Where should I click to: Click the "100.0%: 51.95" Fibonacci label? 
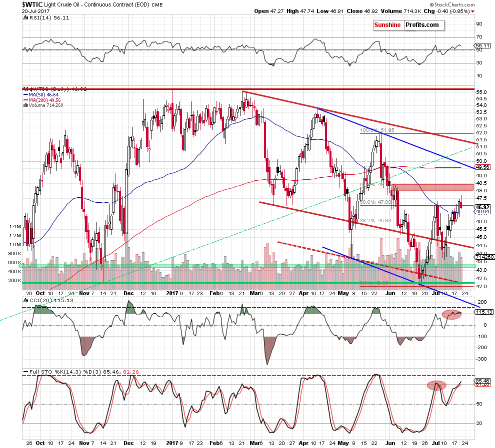tap(377, 130)
